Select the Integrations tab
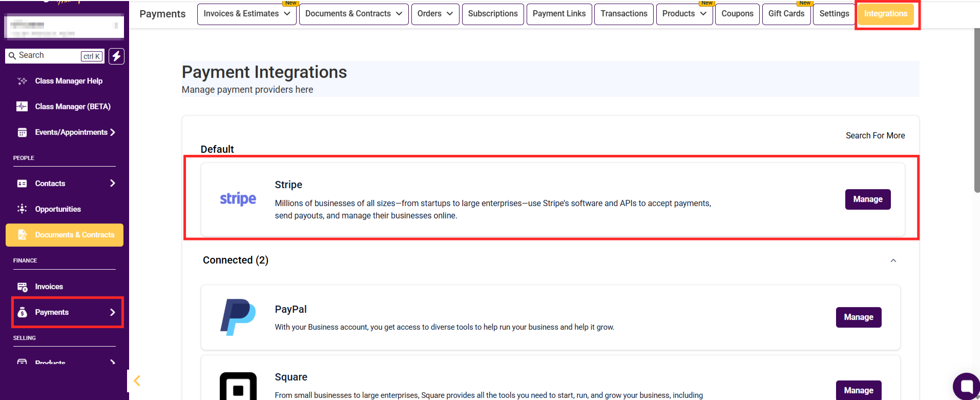The width and height of the screenshot is (980, 400). pos(886,14)
